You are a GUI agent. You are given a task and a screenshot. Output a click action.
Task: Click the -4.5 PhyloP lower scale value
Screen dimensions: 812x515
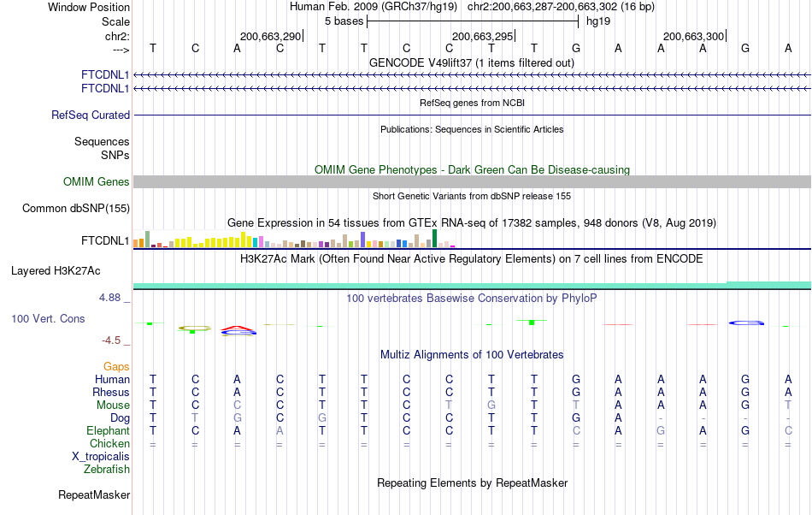tap(111, 340)
